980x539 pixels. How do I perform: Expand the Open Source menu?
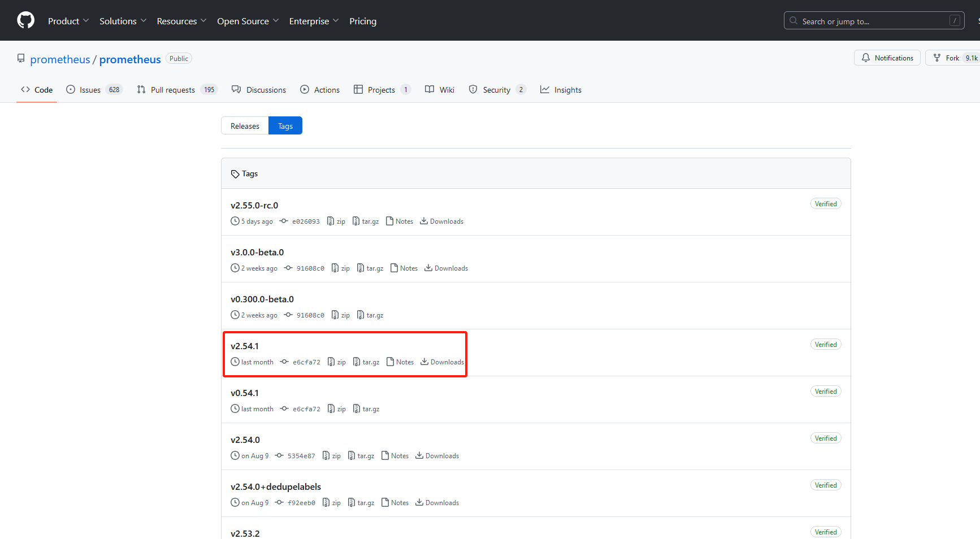tap(248, 21)
